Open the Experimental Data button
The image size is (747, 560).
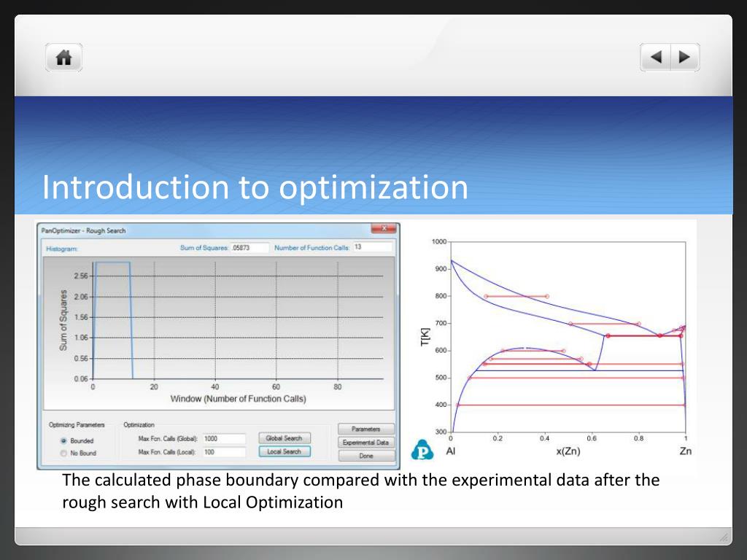click(x=365, y=443)
